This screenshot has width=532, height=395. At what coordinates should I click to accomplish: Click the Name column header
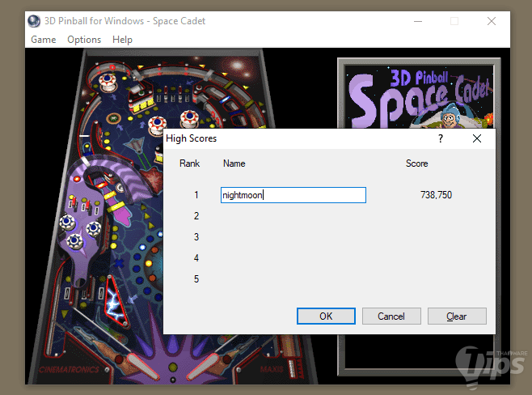click(x=234, y=164)
